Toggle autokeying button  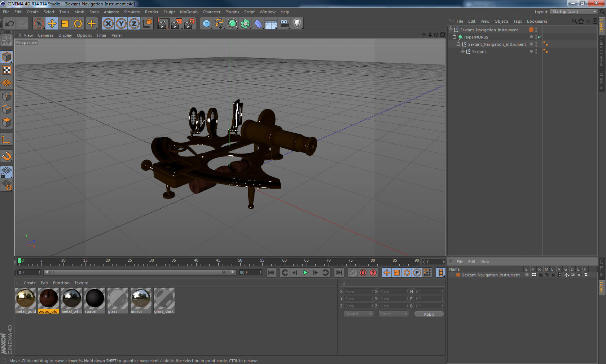(x=363, y=272)
